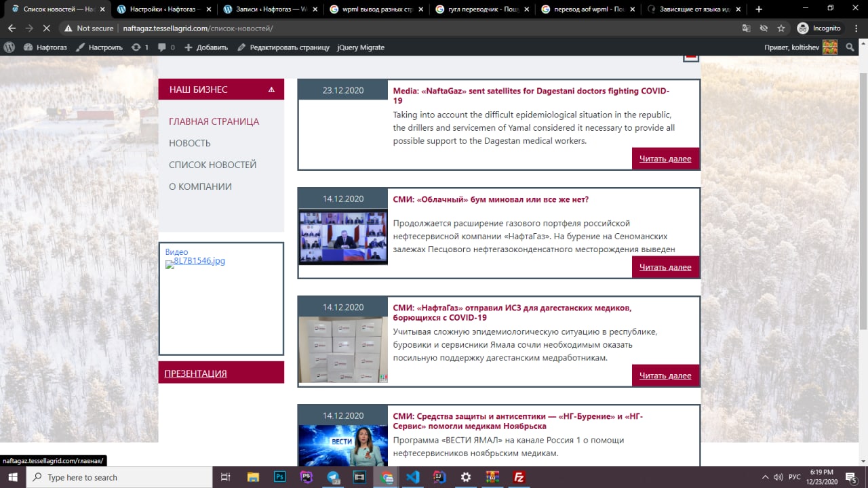The image size is (868, 488).
Task: Open the Привет, koltishev profile menu
Action: click(801, 47)
